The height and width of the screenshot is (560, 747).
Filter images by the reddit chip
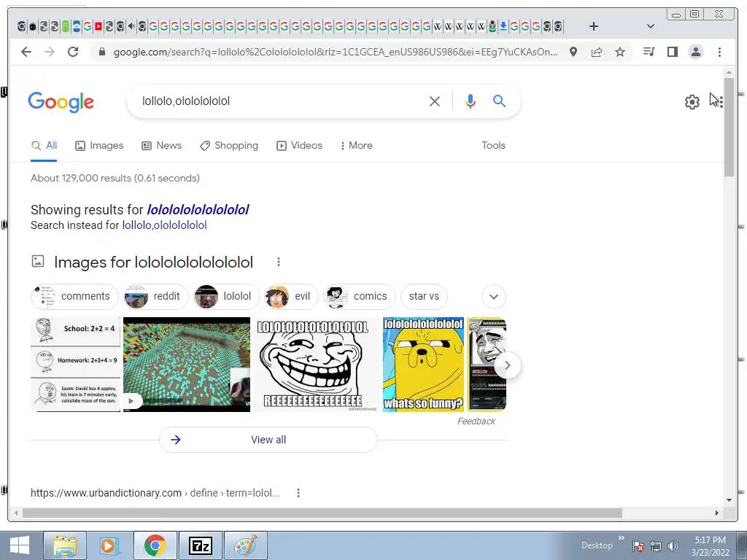click(x=155, y=296)
